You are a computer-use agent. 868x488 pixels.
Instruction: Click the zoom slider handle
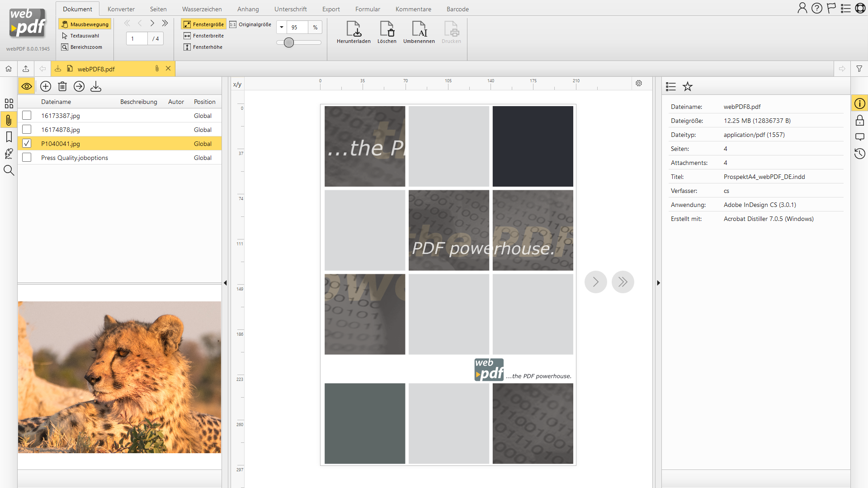[289, 42]
